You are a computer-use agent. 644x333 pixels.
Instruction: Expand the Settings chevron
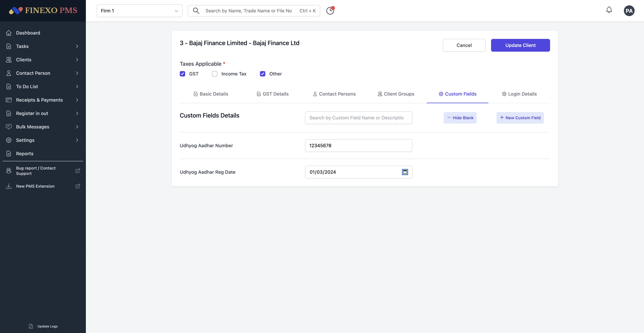click(77, 140)
